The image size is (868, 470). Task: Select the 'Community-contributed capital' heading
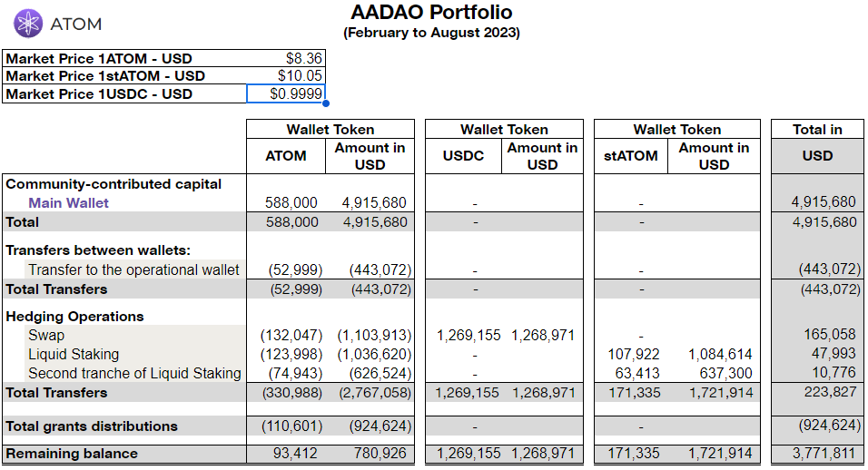pyautogui.click(x=113, y=184)
